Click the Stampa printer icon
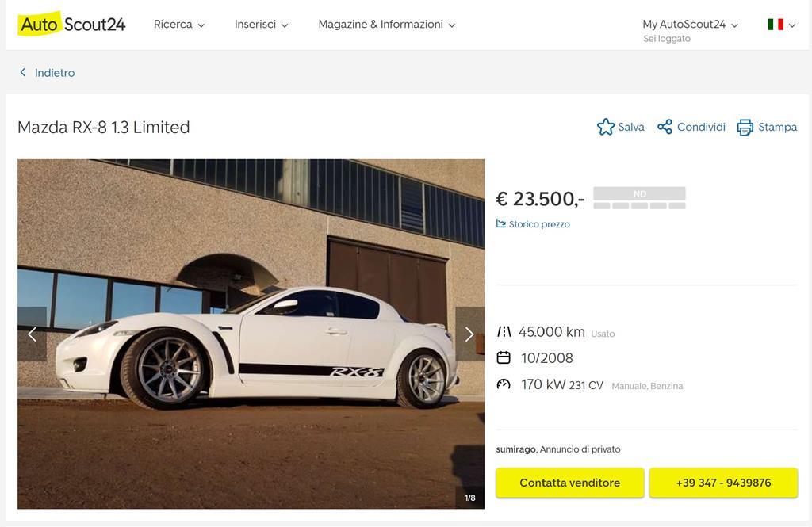 tap(745, 127)
